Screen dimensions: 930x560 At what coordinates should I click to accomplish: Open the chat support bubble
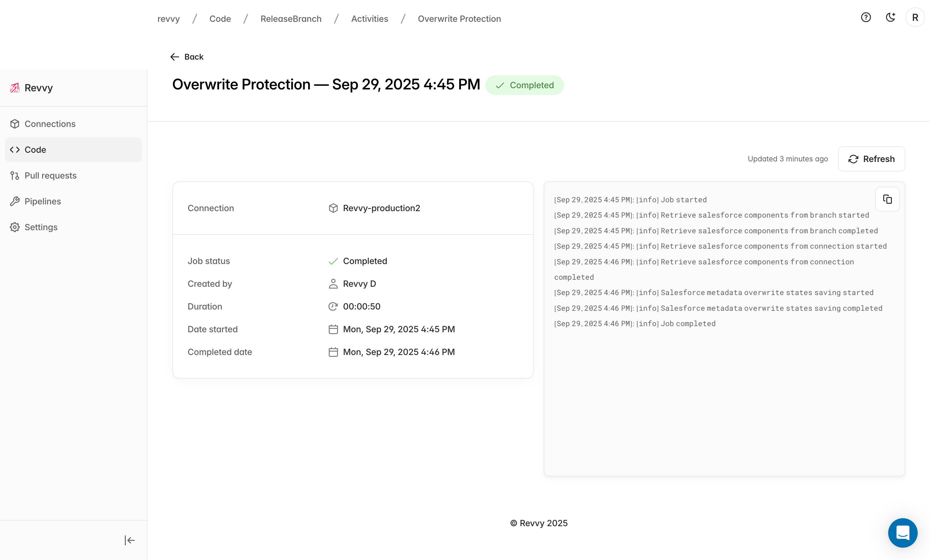pos(902,532)
